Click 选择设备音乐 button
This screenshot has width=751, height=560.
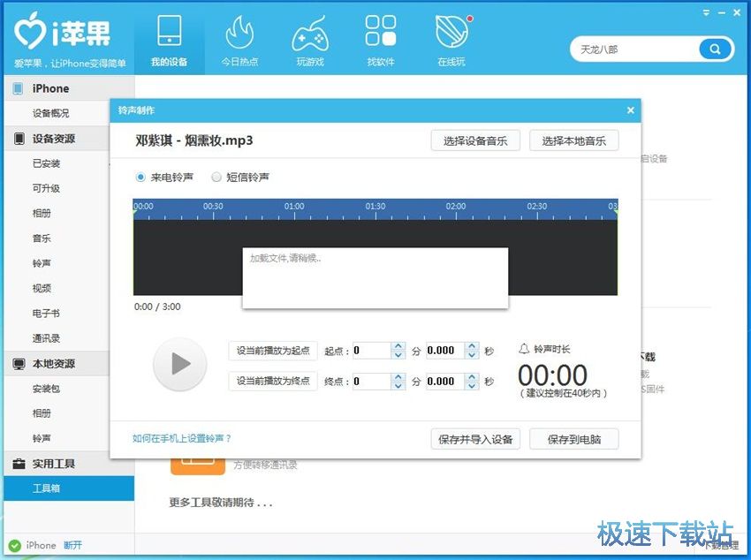475,140
